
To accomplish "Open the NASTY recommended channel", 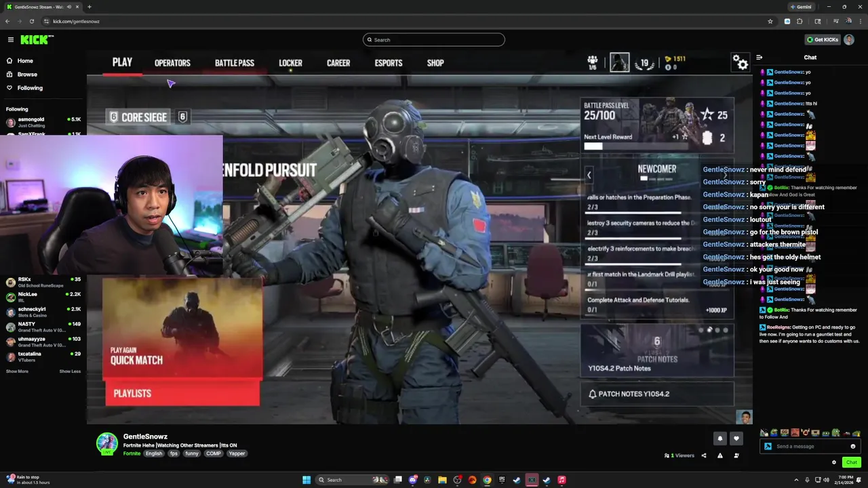I will coord(43,327).
